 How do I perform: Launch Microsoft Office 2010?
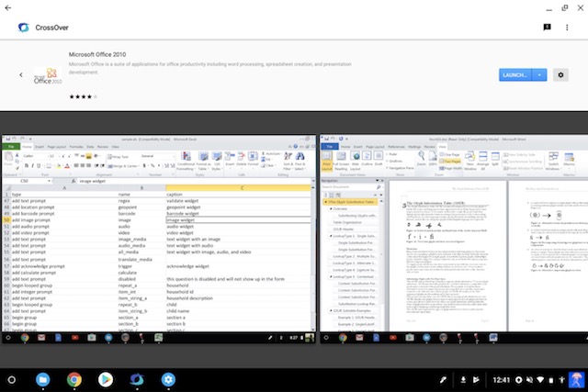(x=515, y=75)
